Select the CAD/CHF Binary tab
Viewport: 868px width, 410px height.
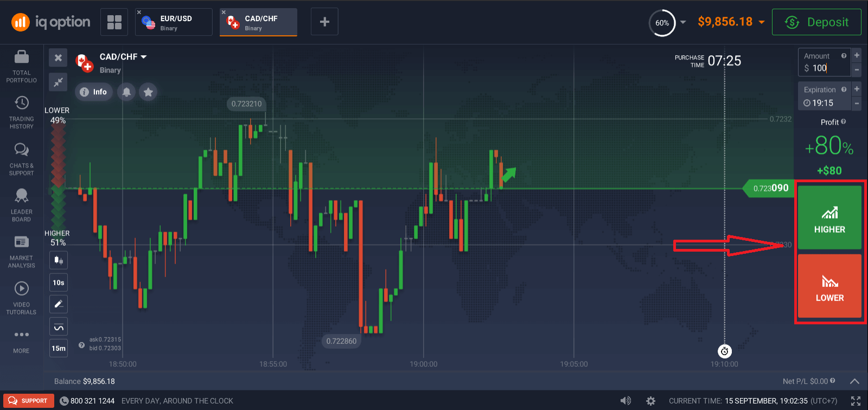coord(258,22)
